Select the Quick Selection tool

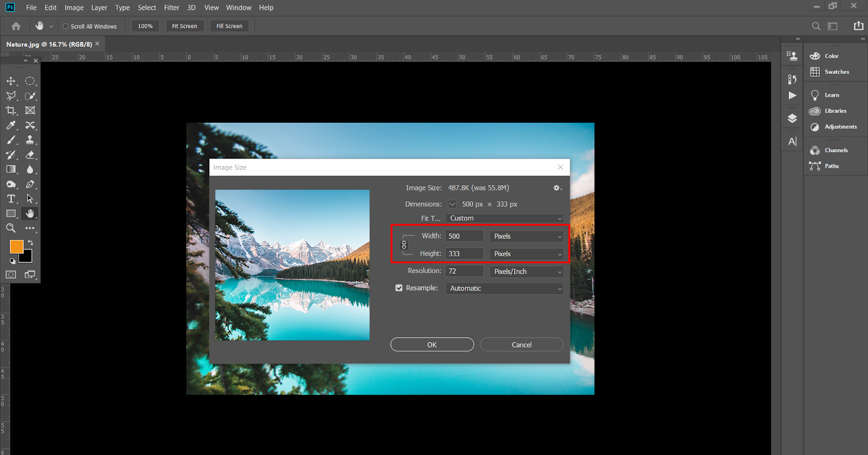click(x=30, y=96)
